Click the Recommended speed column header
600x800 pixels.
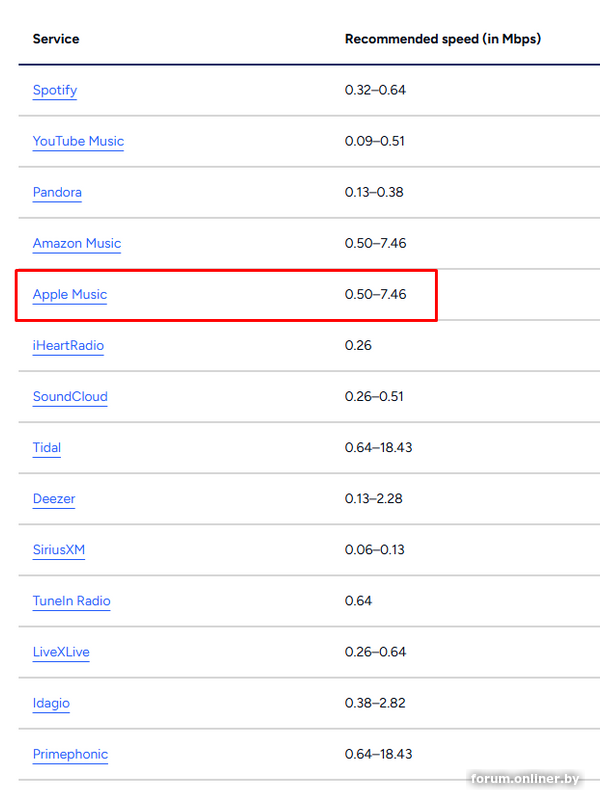(x=443, y=39)
